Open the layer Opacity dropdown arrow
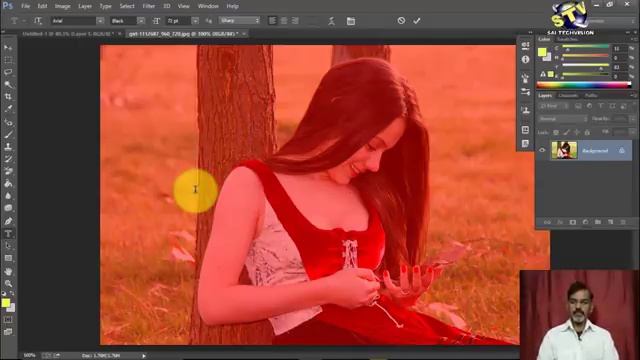The height and width of the screenshot is (360, 640). (x=632, y=119)
